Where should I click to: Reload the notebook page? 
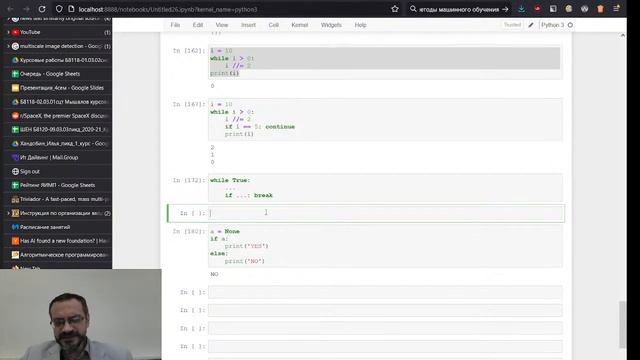click(x=42, y=9)
